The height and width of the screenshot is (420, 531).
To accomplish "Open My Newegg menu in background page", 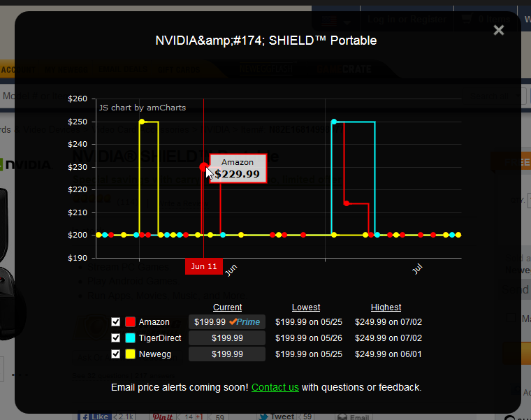I will (66, 70).
